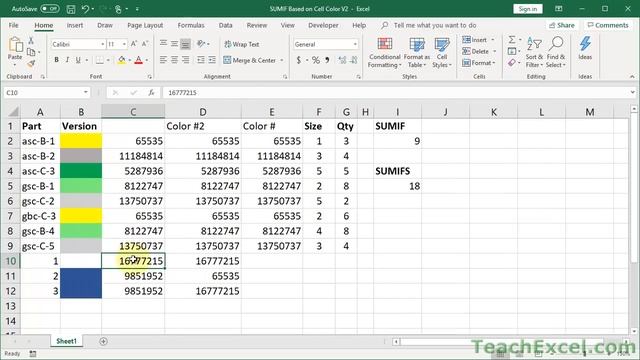Screen dimensions: 640x360
Task: Open the File menu tab
Action: [x=13, y=25]
